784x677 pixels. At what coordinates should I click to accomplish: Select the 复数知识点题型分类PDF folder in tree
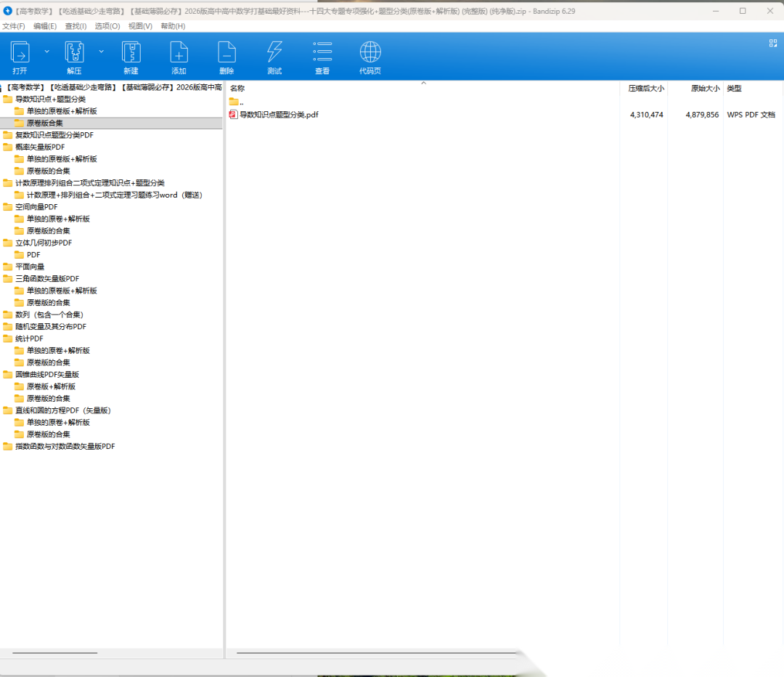click(54, 135)
